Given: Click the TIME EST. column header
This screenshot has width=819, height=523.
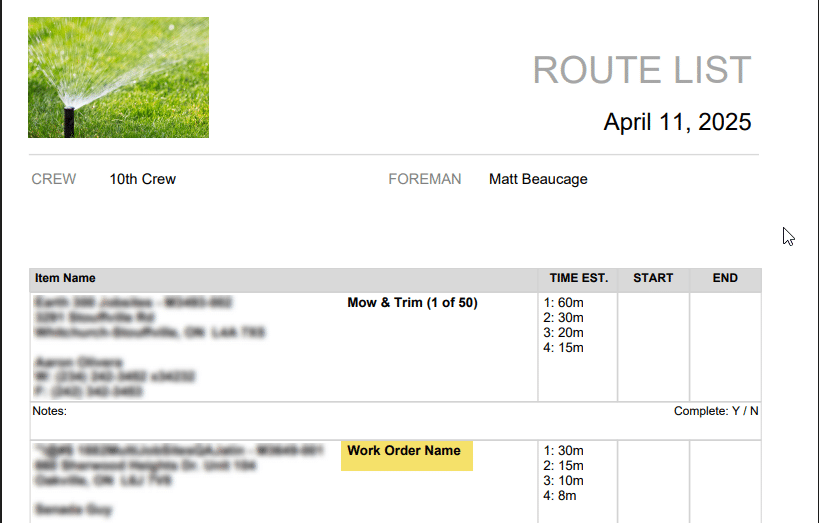Looking at the screenshot, I should (x=579, y=278).
